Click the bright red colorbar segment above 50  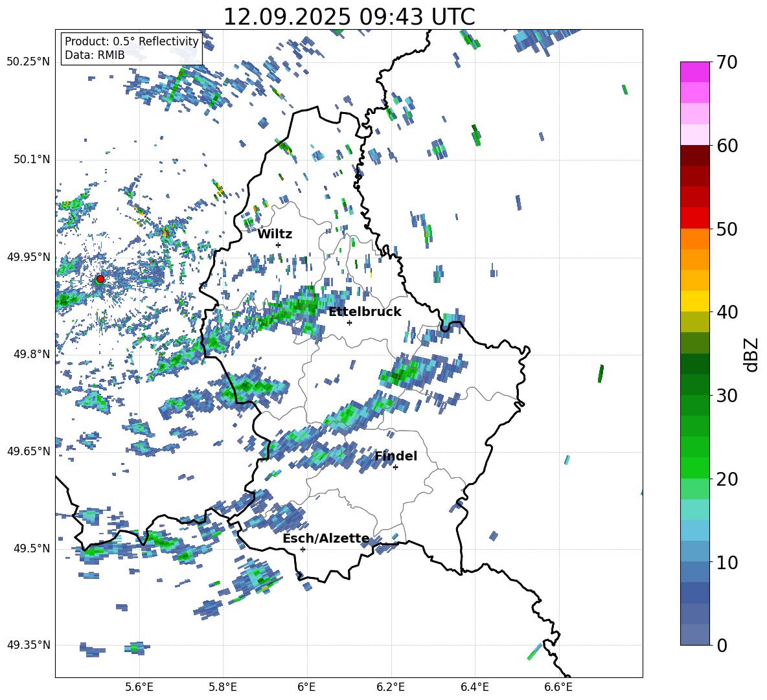pyautogui.click(x=694, y=218)
